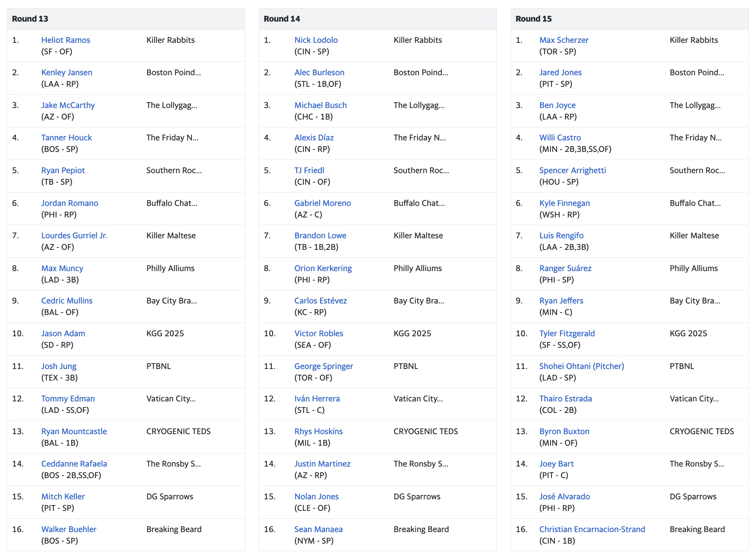Select Sean Manaea in Round 14
The width and height of the screenshot is (756, 558).
[x=318, y=529]
